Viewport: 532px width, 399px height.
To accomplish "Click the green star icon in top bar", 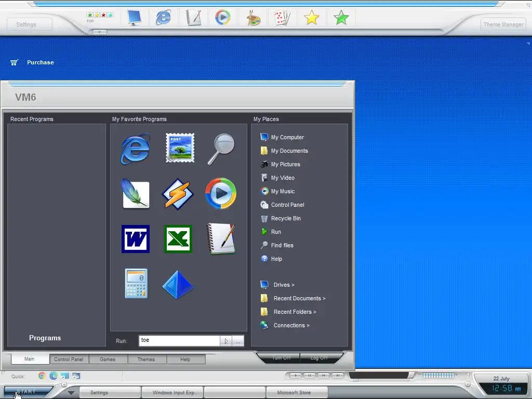I will click(x=341, y=17).
